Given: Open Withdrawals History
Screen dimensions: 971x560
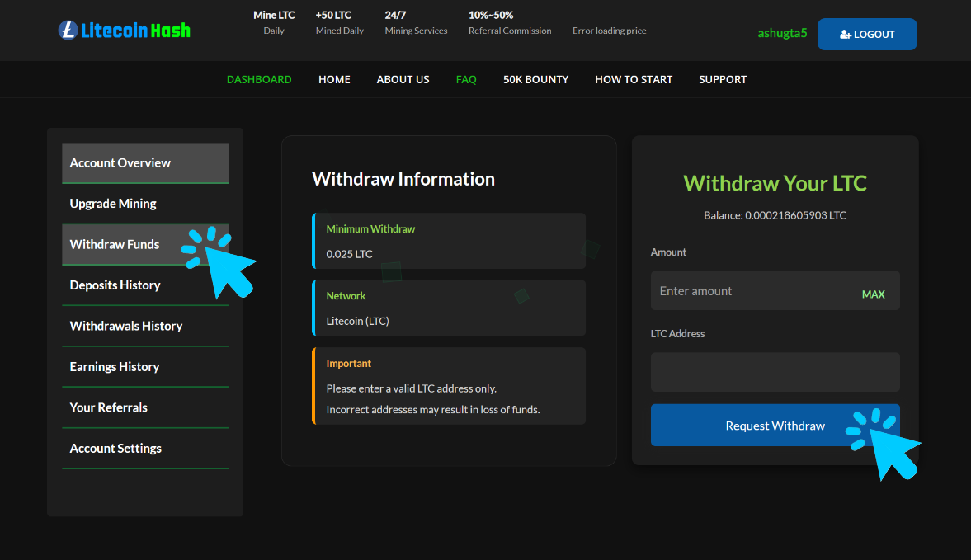Looking at the screenshot, I should (x=125, y=326).
